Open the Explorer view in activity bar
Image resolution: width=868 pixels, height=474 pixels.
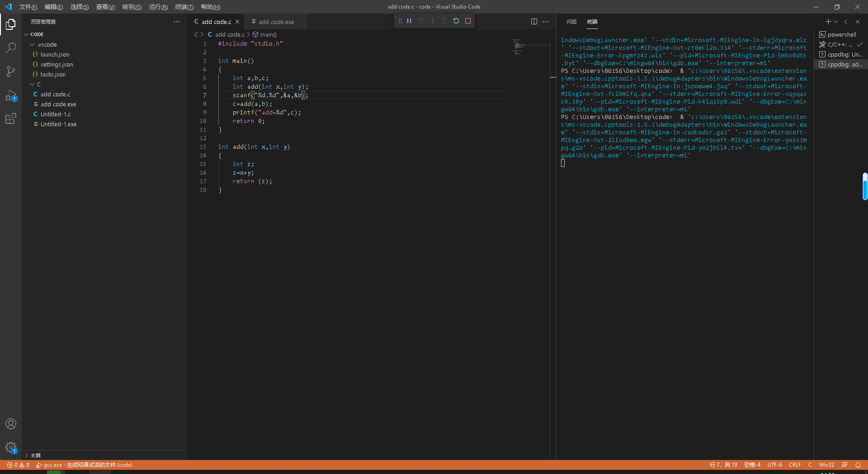(11, 24)
